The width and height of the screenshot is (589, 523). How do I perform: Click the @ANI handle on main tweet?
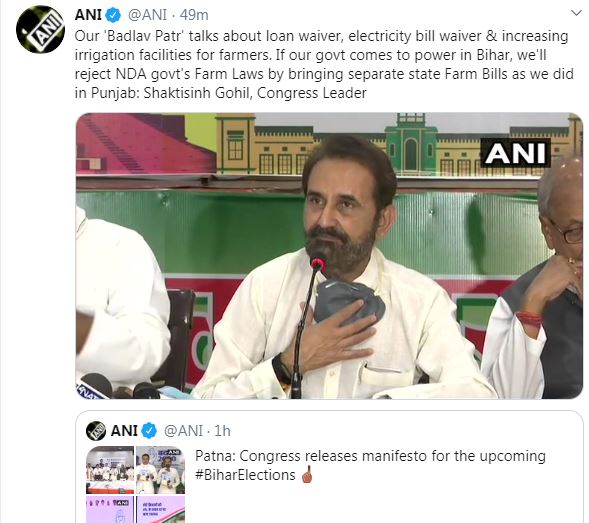click(x=147, y=15)
